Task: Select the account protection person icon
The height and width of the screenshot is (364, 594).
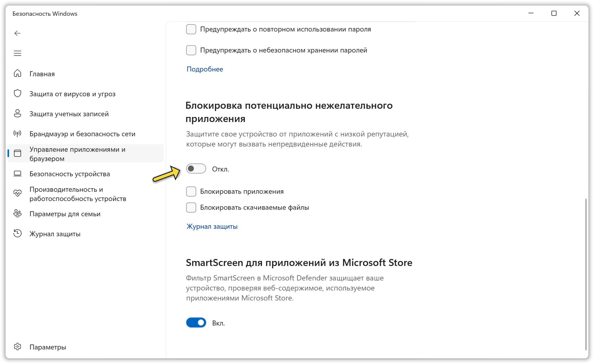Action: (x=17, y=114)
